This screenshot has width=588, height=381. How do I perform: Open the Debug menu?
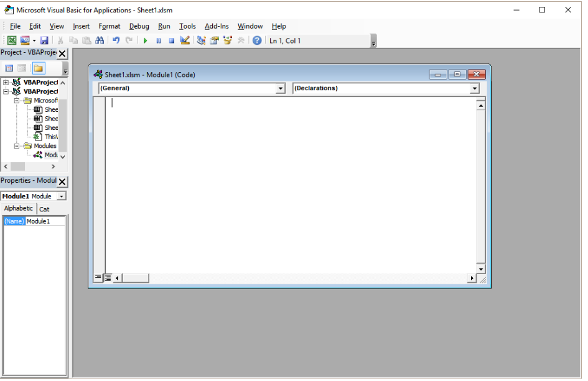139,26
